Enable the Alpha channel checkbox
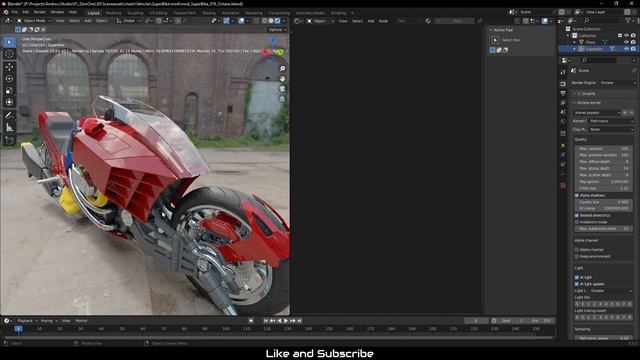 pyautogui.click(x=577, y=250)
